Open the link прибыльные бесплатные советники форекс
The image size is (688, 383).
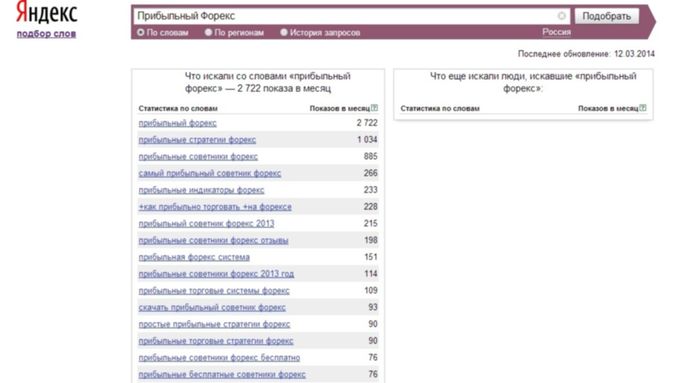(222, 374)
